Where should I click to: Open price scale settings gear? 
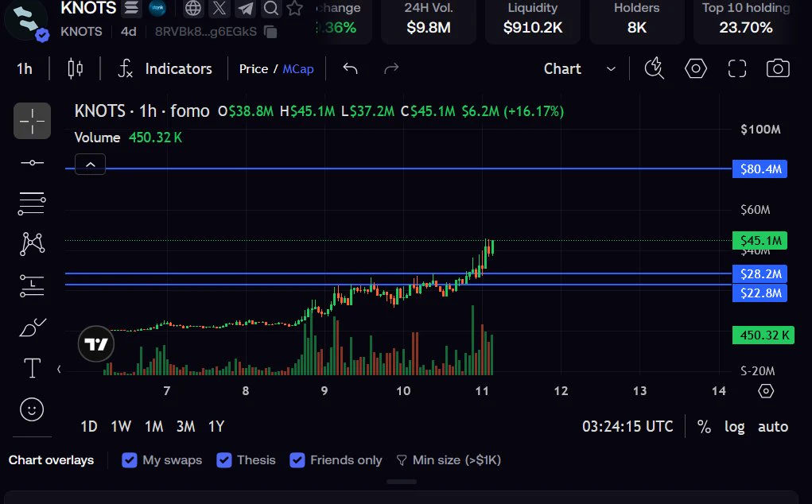point(766,390)
